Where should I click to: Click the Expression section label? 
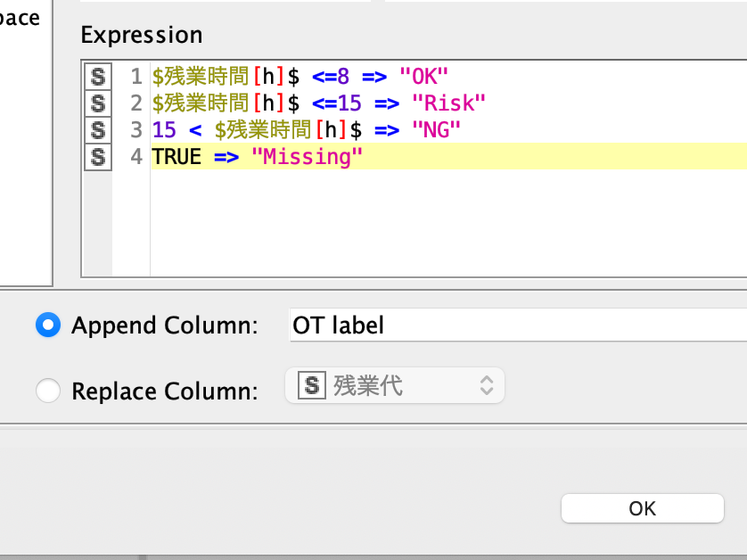pyautogui.click(x=141, y=35)
